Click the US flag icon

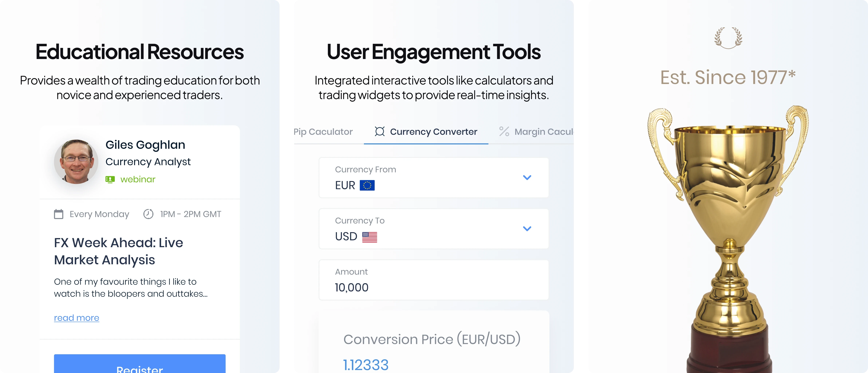pos(370,237)
